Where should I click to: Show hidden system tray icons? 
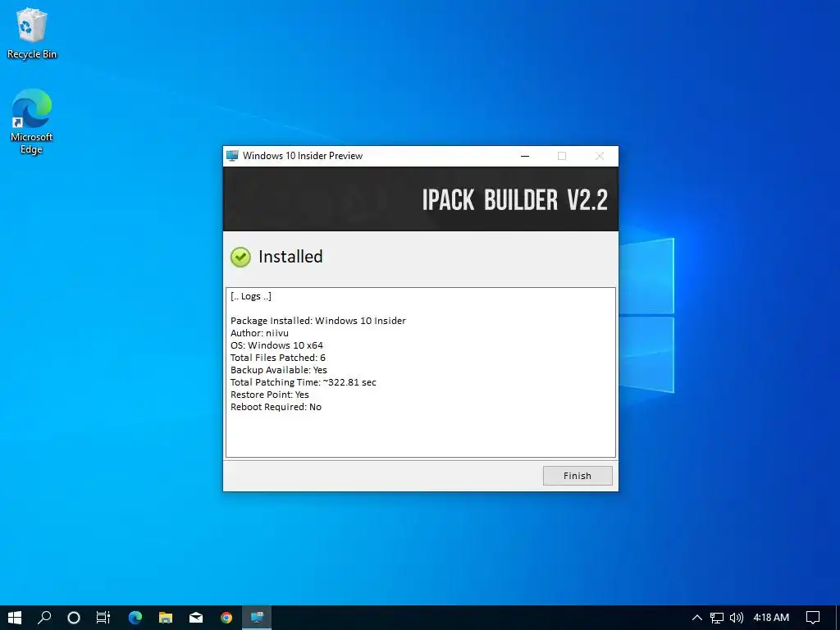(x=697, y=618)
